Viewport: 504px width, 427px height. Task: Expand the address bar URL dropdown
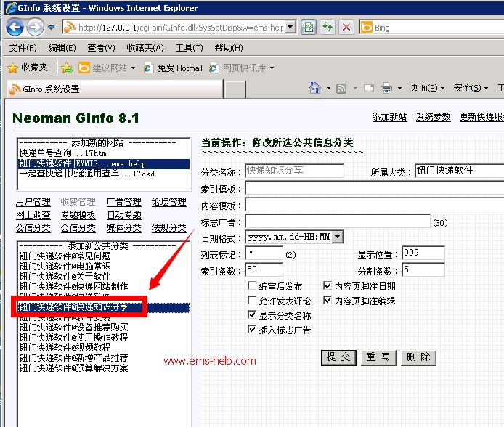pyautogui.click(x=290, y=28)
